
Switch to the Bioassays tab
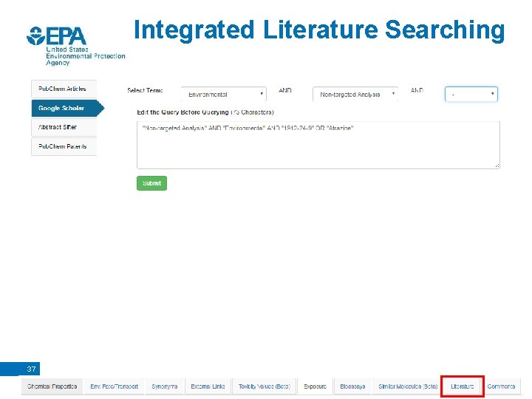(x=352, y=386)
